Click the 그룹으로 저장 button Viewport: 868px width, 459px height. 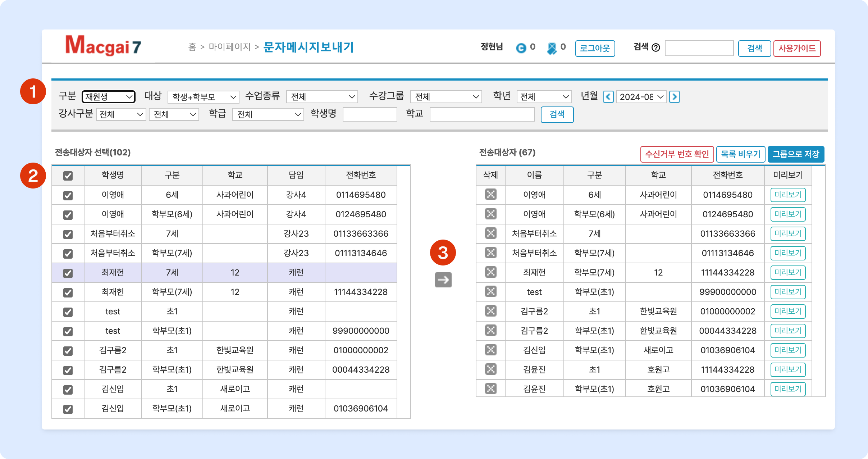pyautogui.click(x=795, y=154)
